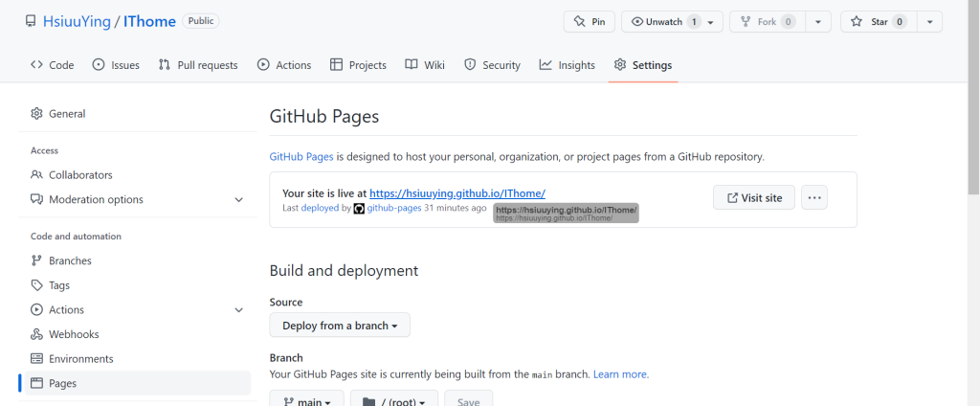
Task: Select the Settings tab
Action: 643,65
